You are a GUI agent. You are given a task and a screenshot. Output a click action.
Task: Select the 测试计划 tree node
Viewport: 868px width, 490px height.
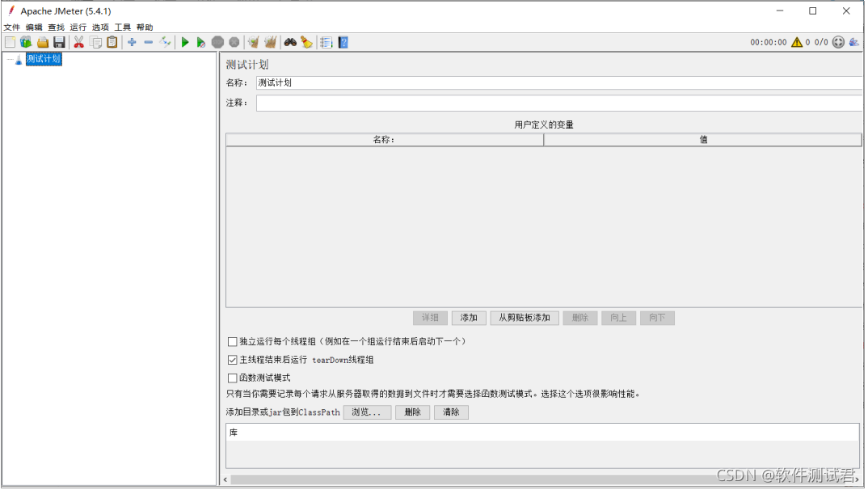[44, 59]
